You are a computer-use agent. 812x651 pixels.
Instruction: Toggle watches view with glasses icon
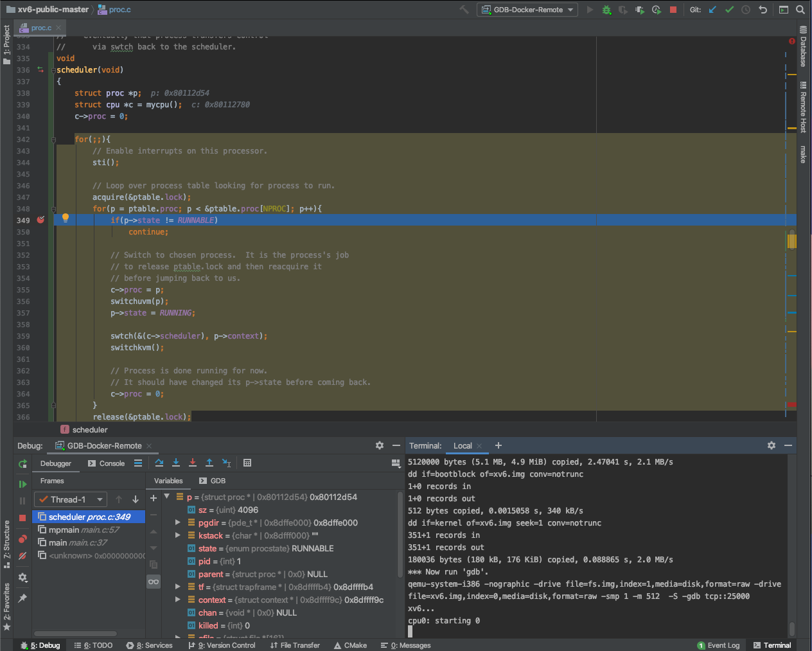click(153, 581)
